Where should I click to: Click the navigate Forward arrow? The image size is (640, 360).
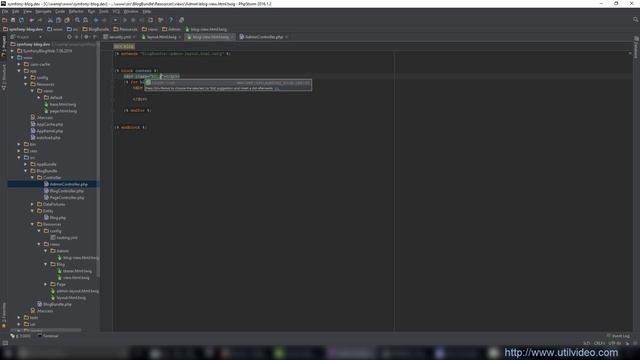(104, 20)
